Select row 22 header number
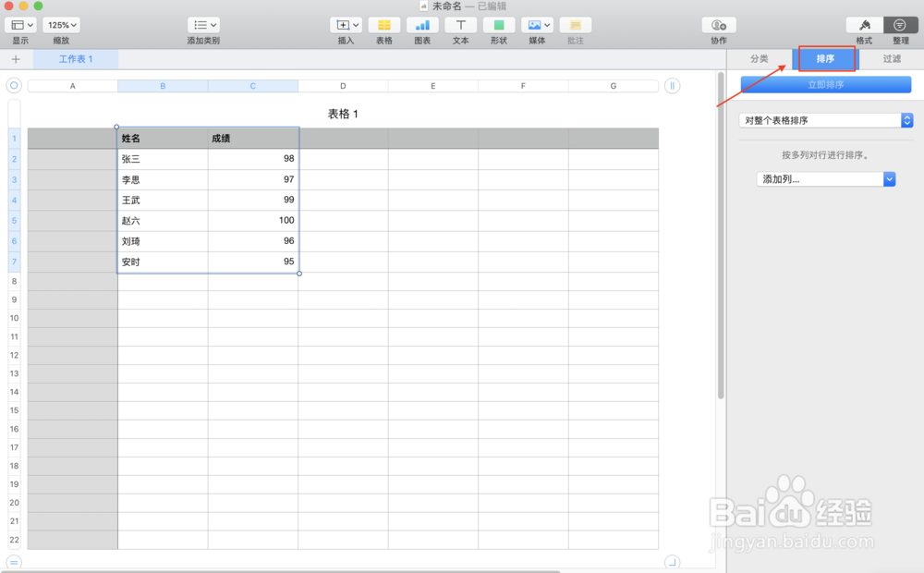The width and height of the screenshot is (924, 573). click(14, 540)
